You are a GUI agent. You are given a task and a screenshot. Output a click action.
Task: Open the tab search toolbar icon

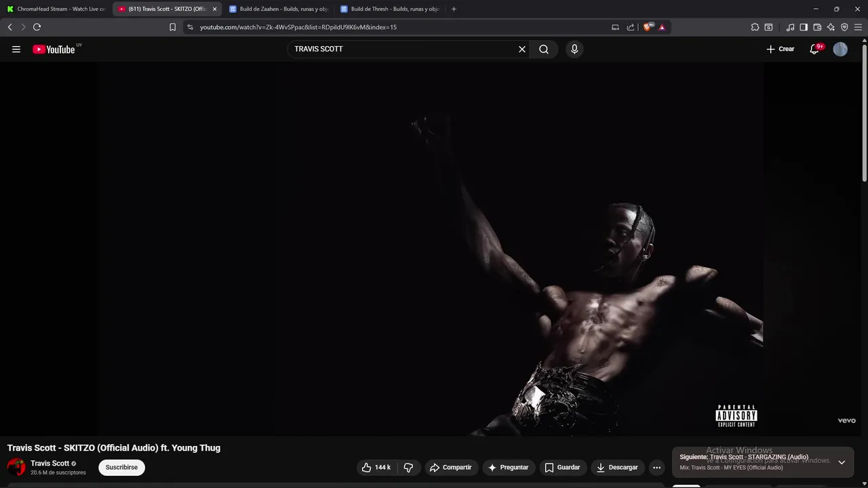[x=768, y=27]
